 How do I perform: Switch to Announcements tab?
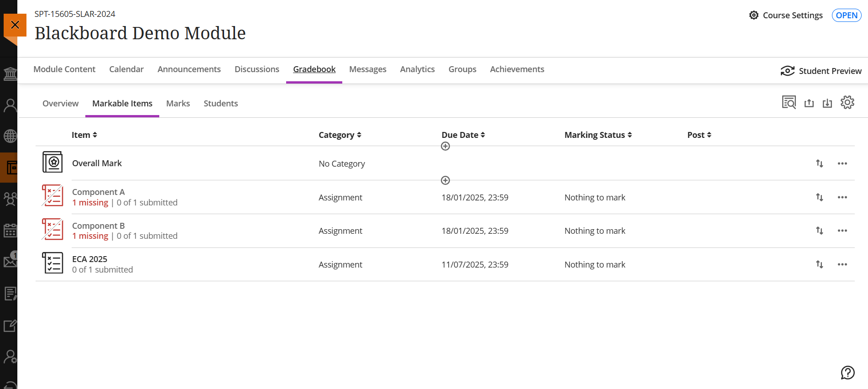point(189,69)
